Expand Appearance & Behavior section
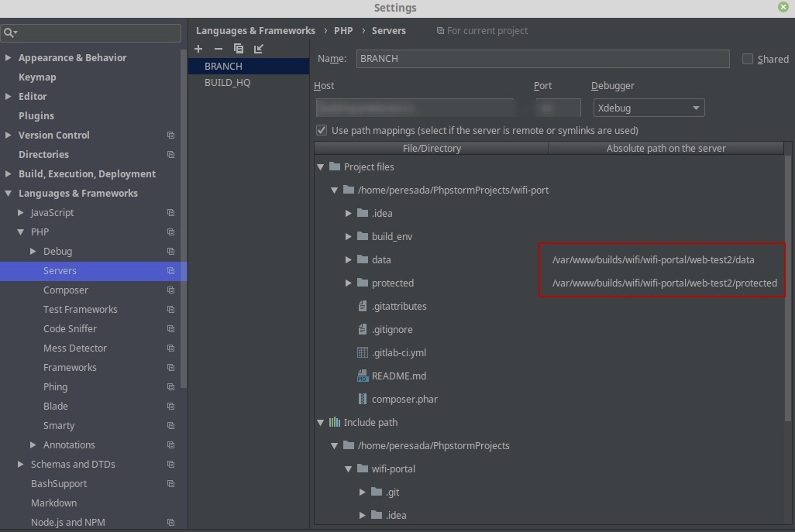This screenshot has width=795, height=532. pos(8,58)
